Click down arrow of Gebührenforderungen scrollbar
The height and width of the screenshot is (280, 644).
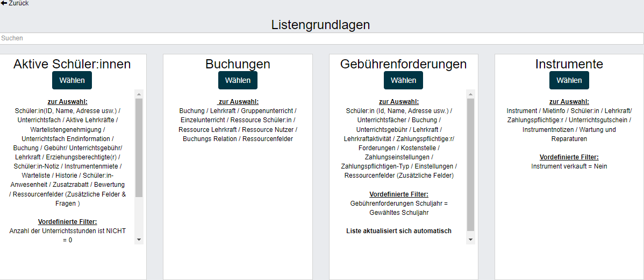point(470,240)
